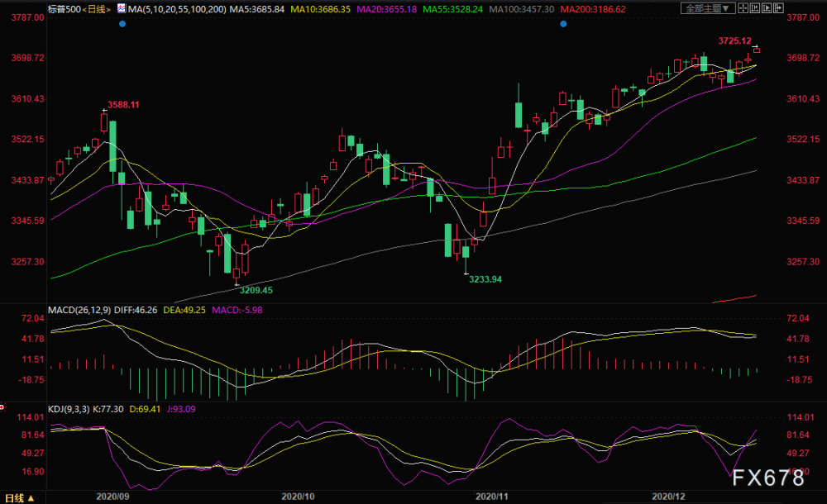Click the export arrow icon
827x504 pixels.
tap(778, 8)
